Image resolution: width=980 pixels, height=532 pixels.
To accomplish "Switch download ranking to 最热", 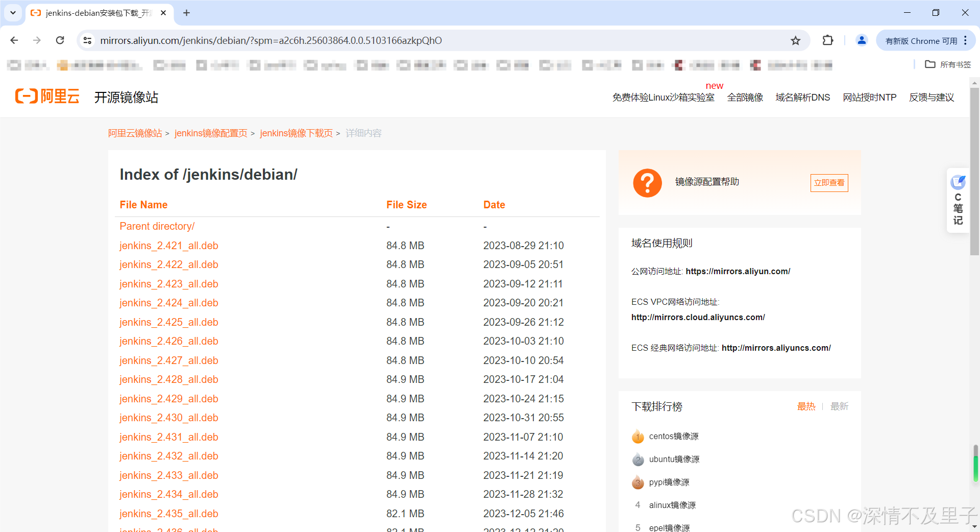I will point(806,406).
